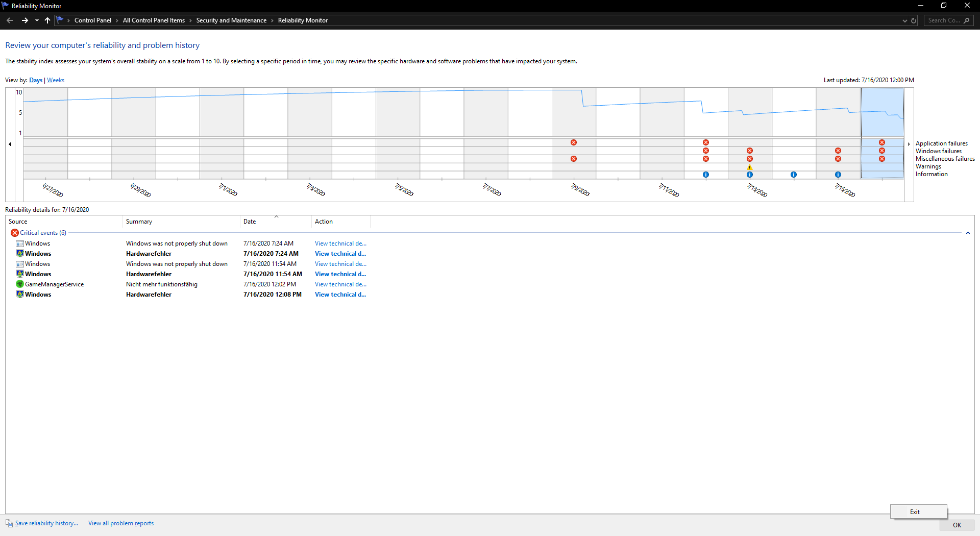The image size is (980, 536).
Task: Open technical details for GameManagerService event
Action: click(340, 284)
